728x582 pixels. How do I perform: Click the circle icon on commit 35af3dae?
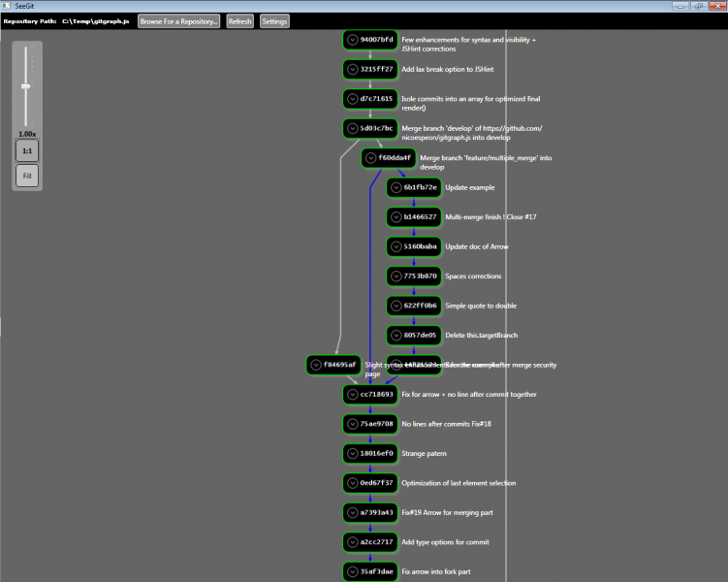[353, 571]
